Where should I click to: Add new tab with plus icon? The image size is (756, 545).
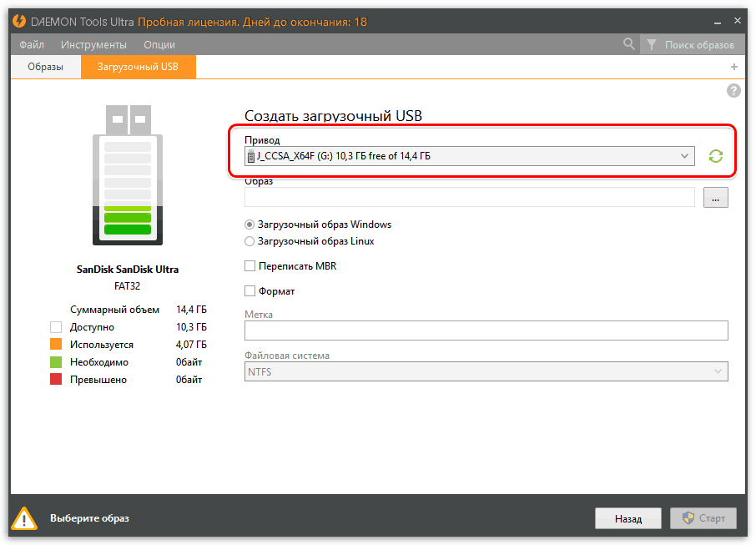click(x=734, y=67)
